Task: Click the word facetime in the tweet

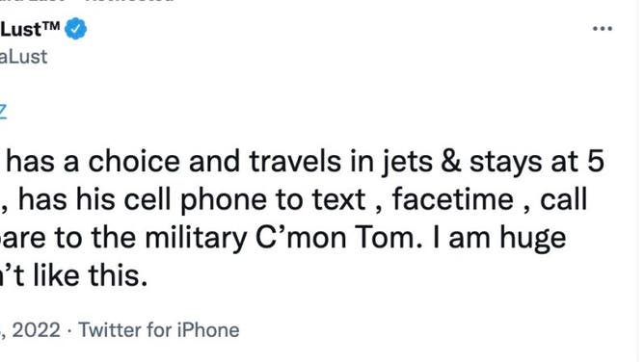Action: (452, 199)
